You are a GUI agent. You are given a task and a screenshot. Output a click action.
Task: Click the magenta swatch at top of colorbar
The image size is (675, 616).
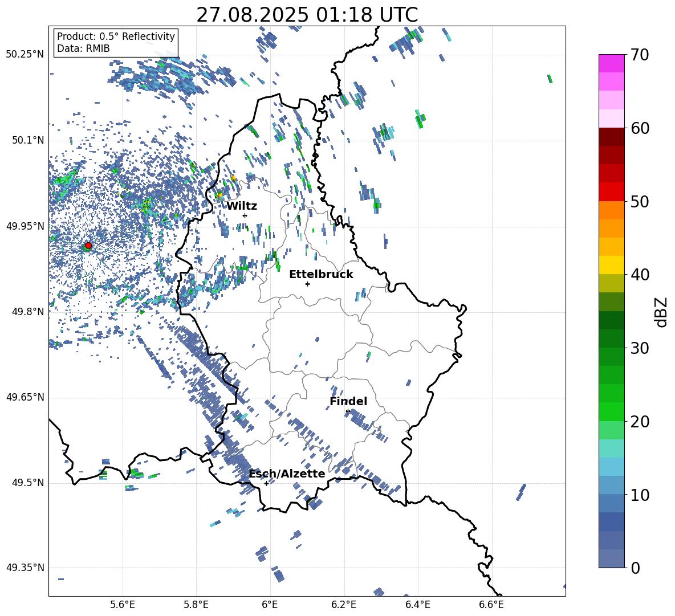pyautogui.click(x=611, y=63)
